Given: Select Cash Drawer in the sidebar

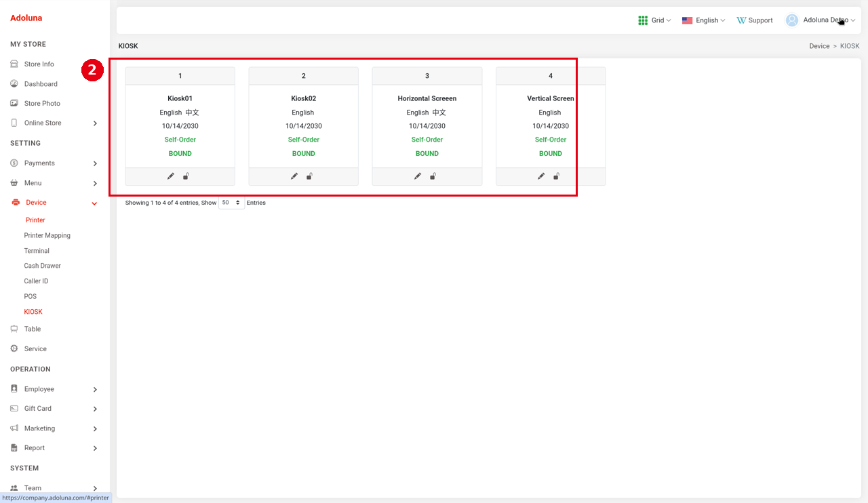Looking at the screenshot, I should (43, 266).
